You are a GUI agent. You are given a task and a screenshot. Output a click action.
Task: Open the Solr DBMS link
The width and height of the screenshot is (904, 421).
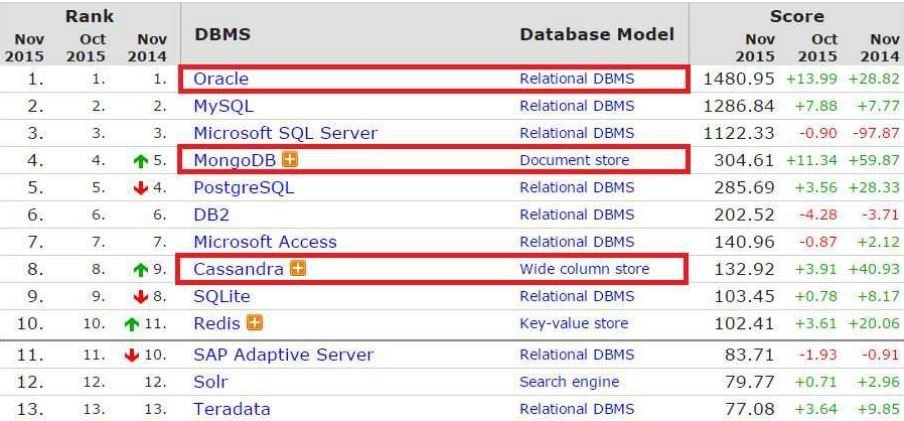click(x=210, y=382)
